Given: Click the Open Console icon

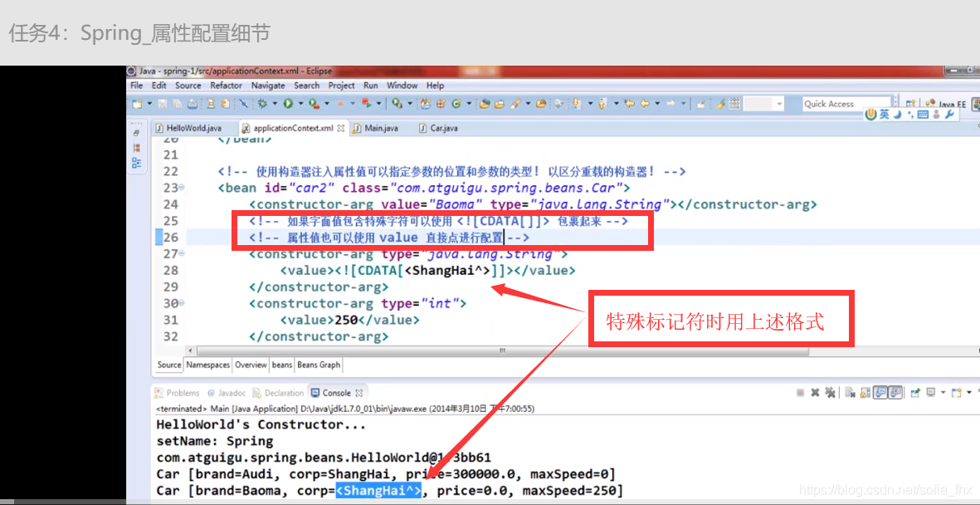Looking at the screenshot, I should click(956, 392).
